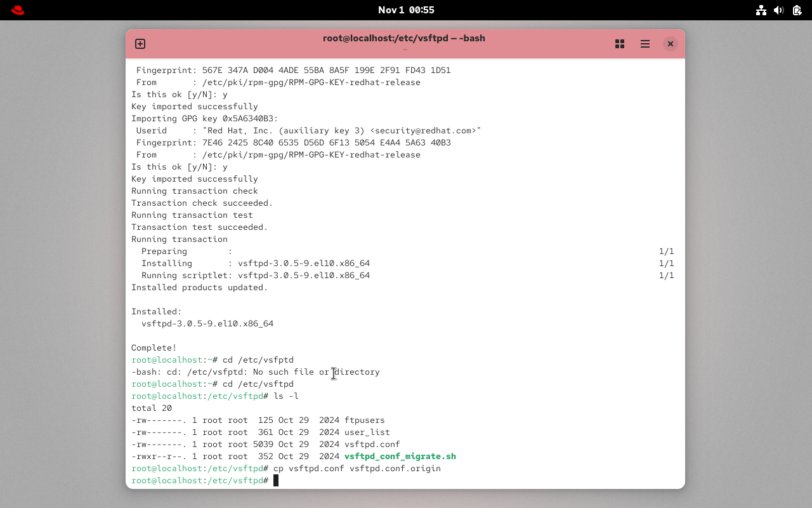This screenshot has width=812, height=508.
Task: Click the vsftpd_conf_migrate.sh green filename
Action: (400, 456)
